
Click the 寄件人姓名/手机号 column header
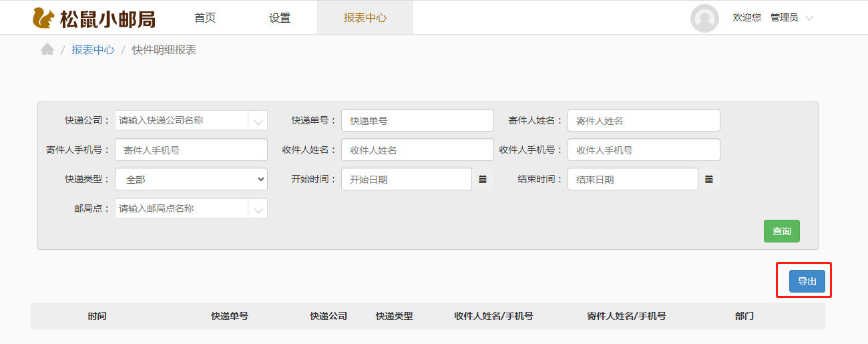[626, 316]
